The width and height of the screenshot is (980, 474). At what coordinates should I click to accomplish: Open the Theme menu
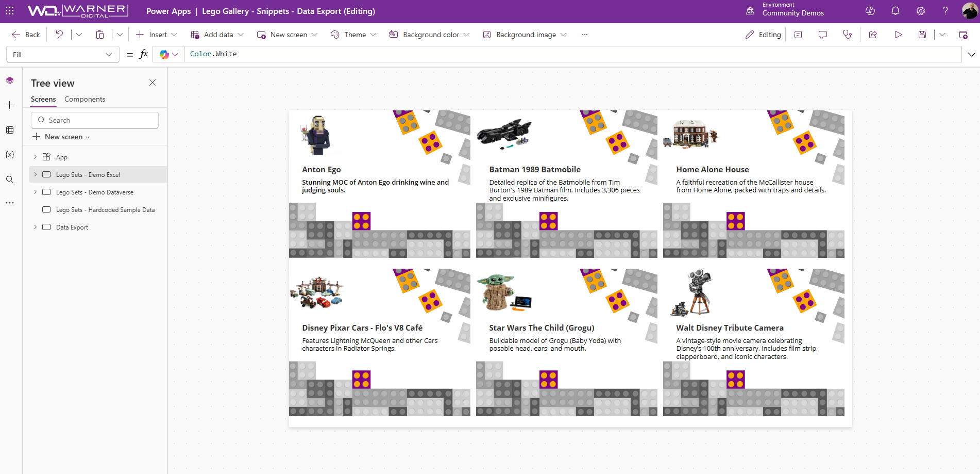(x=353, y=35)
